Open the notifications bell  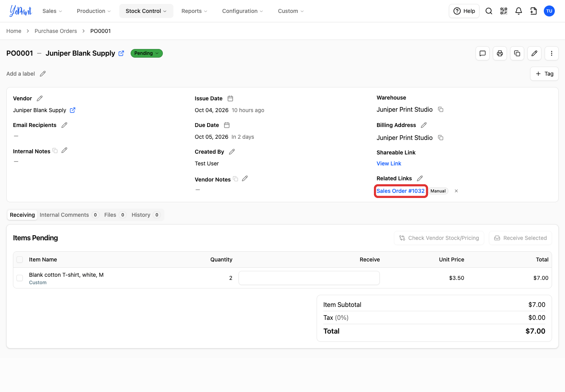(x=519, y=11)
